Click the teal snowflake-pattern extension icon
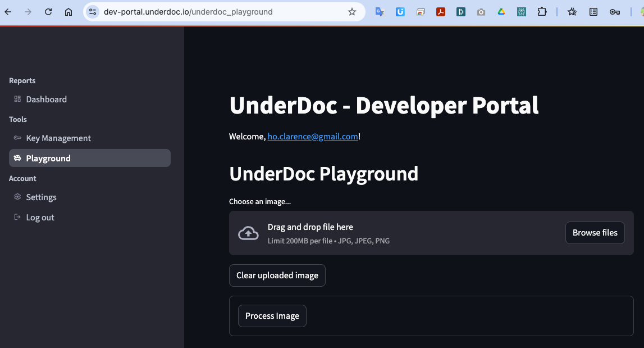Image resolution: width=644 pixels, height=348 pixels. 522,12
